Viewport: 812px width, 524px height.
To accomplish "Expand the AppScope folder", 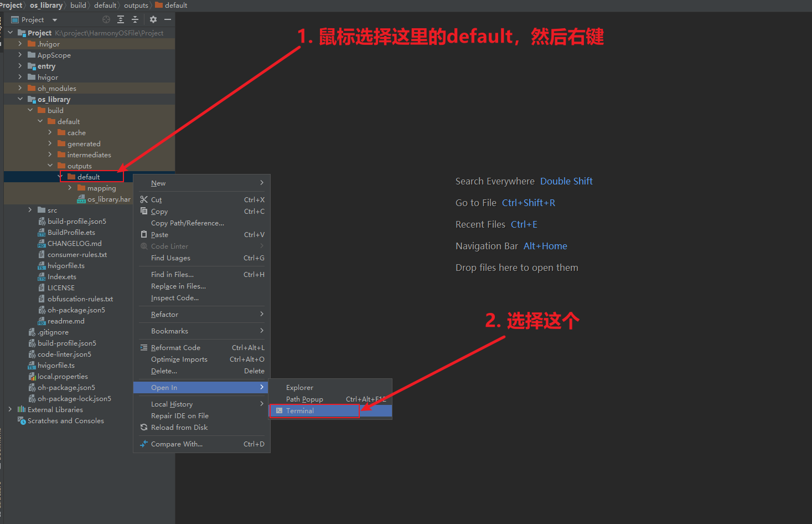I will [x=20, y=54].
